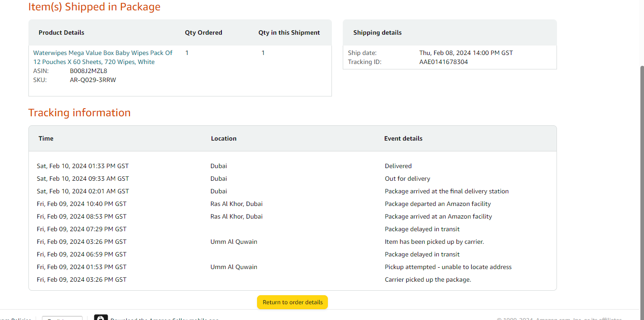This screenshot has height=320, width=644.
Task: Click the quantity 1 under Qty in this Shipment
Action: (263, 53)
